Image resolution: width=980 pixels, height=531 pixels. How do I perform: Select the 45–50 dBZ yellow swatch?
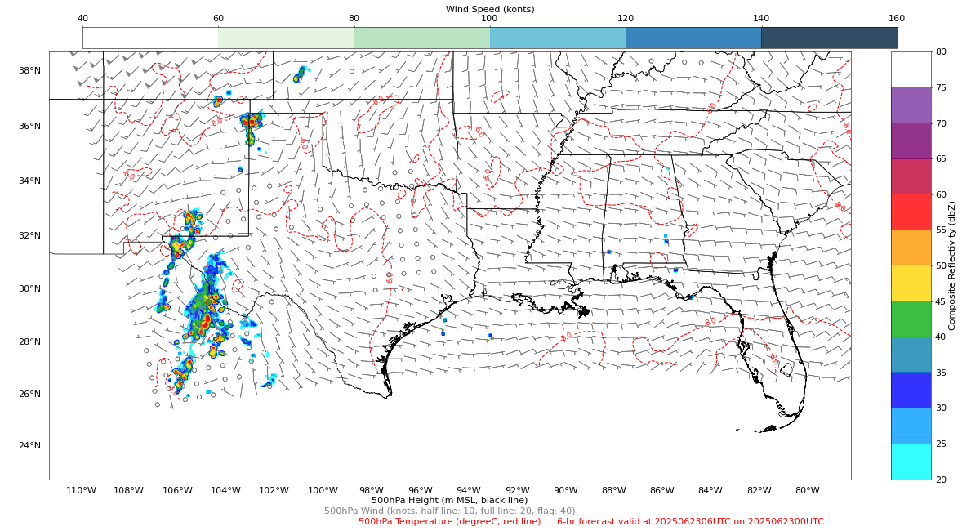point(911,283)
